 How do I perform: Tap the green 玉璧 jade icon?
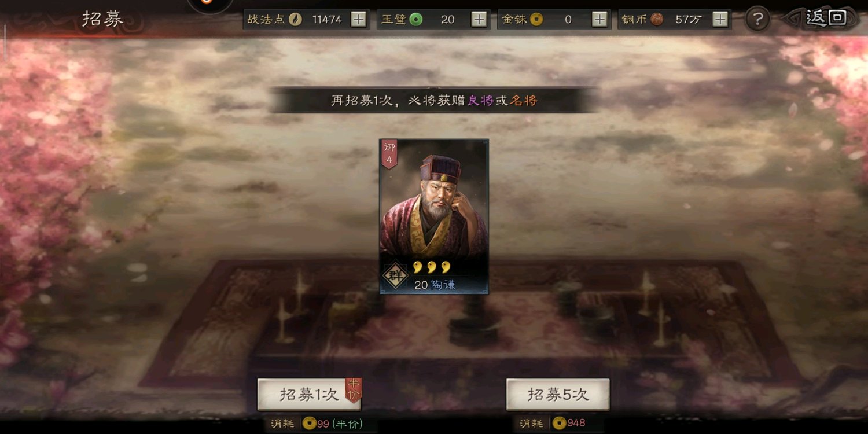[x=416, y=20]
